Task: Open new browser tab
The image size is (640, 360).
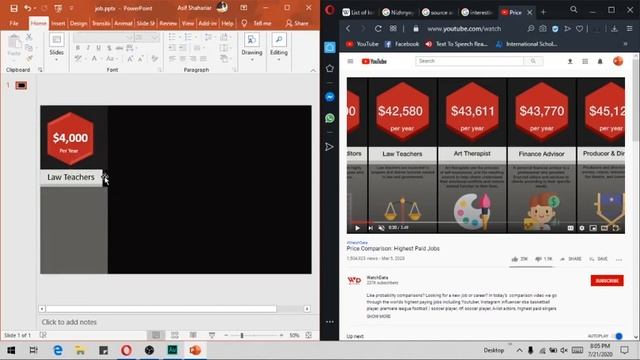Action: (x=543, y=12)
